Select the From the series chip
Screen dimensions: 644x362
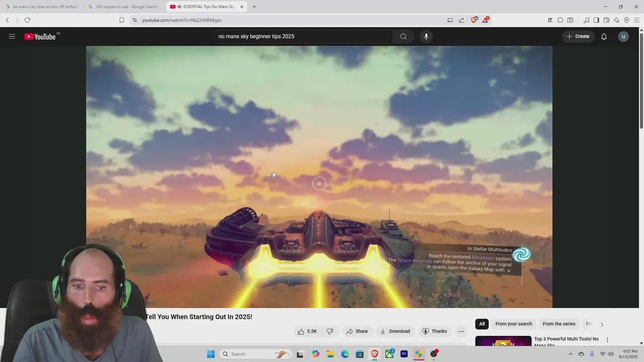(x=559, y=324)
